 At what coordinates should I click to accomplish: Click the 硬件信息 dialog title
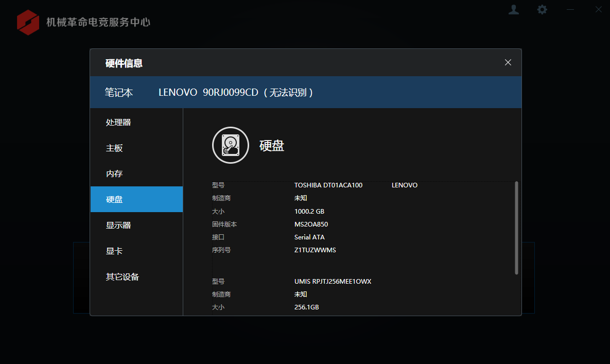pos(124,63)
